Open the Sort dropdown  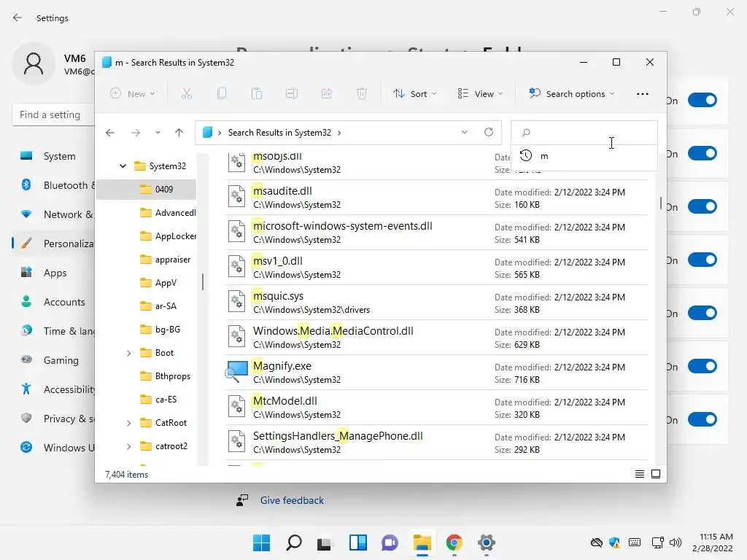[414, 94]
